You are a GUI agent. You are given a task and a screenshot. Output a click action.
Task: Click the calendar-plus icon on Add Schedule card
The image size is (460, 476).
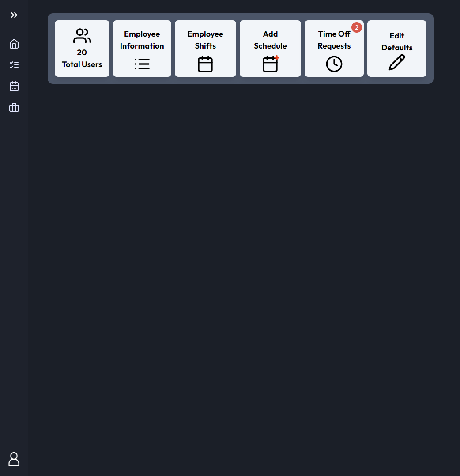click(x=270, y=64)
